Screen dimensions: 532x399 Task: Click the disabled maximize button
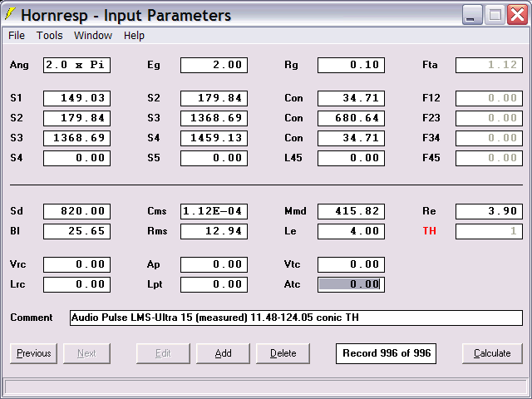(495, 15)
